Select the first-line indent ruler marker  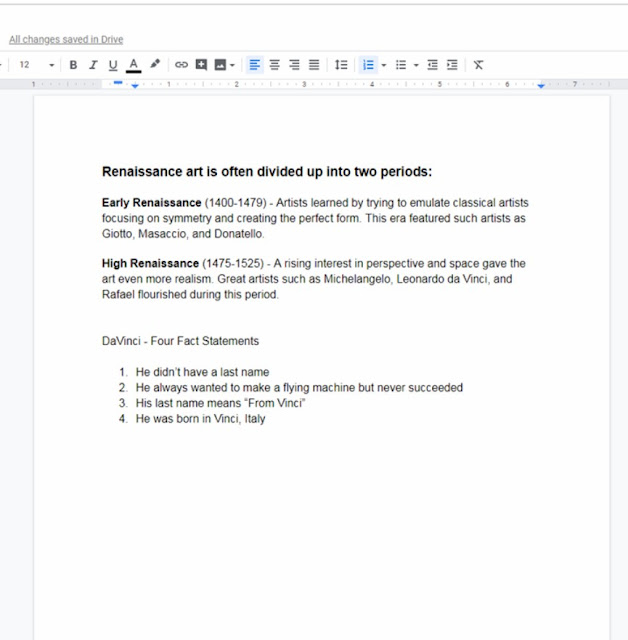click(x=118, y=83)
